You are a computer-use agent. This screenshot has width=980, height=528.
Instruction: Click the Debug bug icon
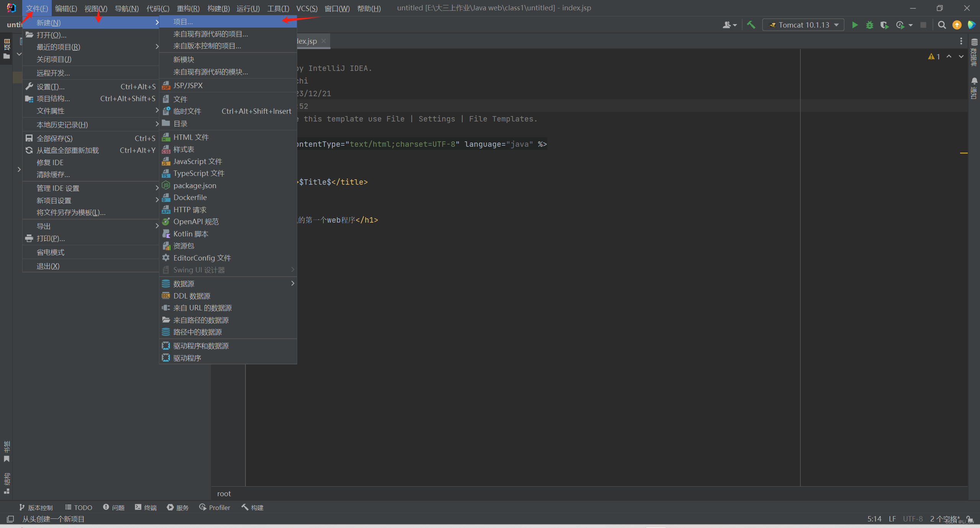(x=869, y=25)
